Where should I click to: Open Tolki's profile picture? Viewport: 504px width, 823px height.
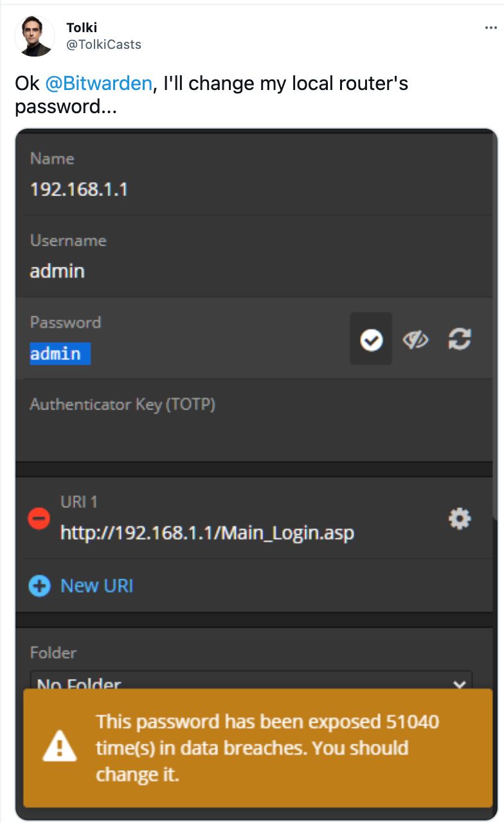coord(34,36)
